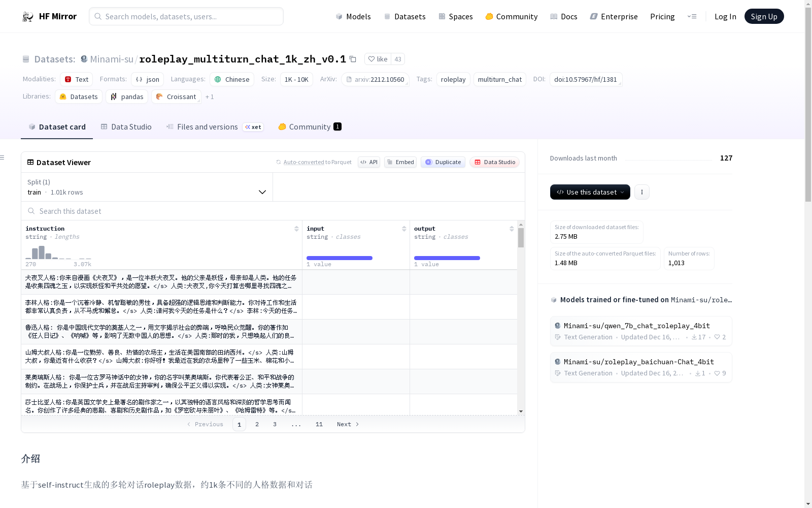Open the Community nav item
This screenshot has width=812, height=508.
[512, 16]
